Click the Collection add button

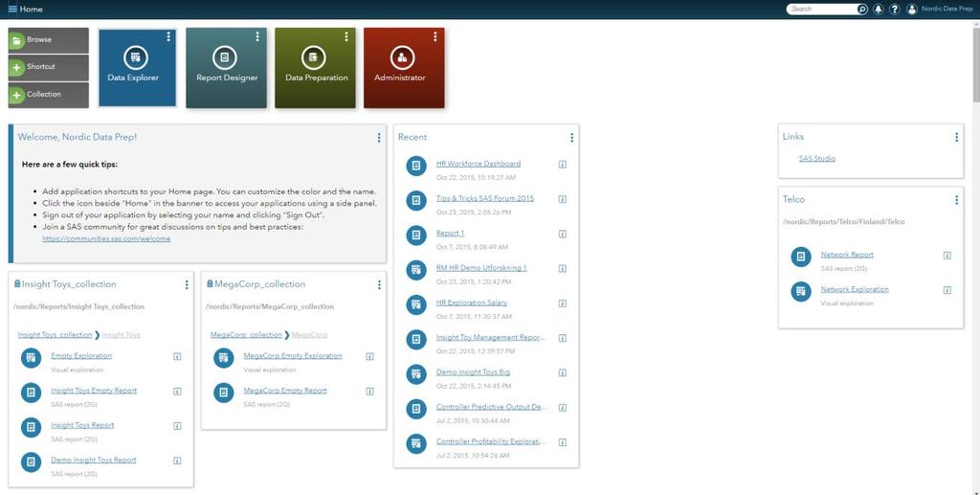tap(48, 95)
